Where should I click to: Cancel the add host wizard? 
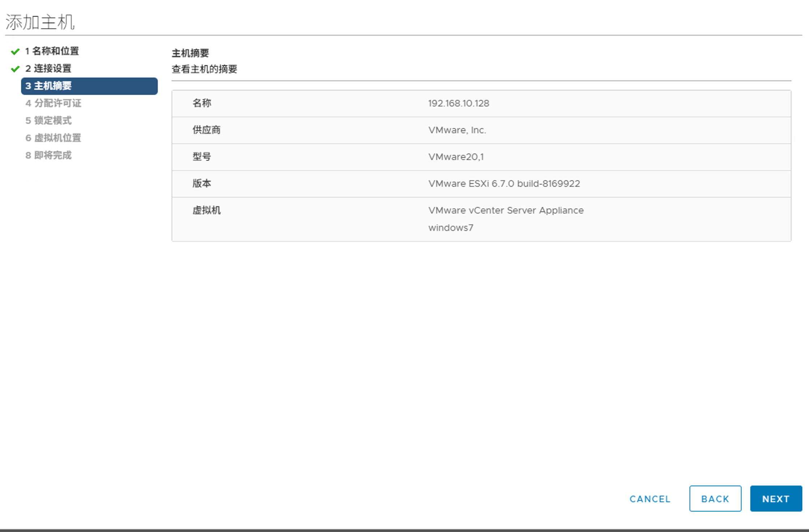650,499
